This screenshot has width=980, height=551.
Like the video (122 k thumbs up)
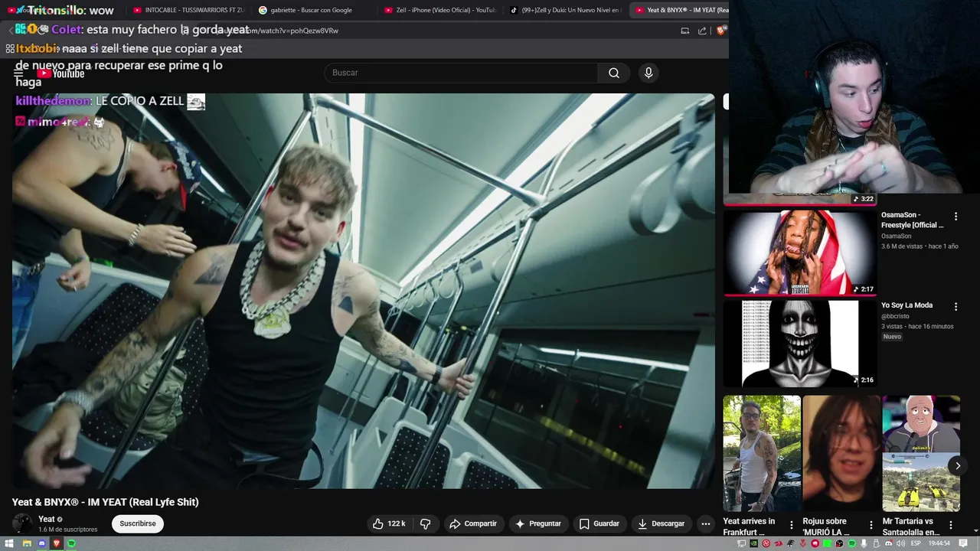[x=389, y=523]
